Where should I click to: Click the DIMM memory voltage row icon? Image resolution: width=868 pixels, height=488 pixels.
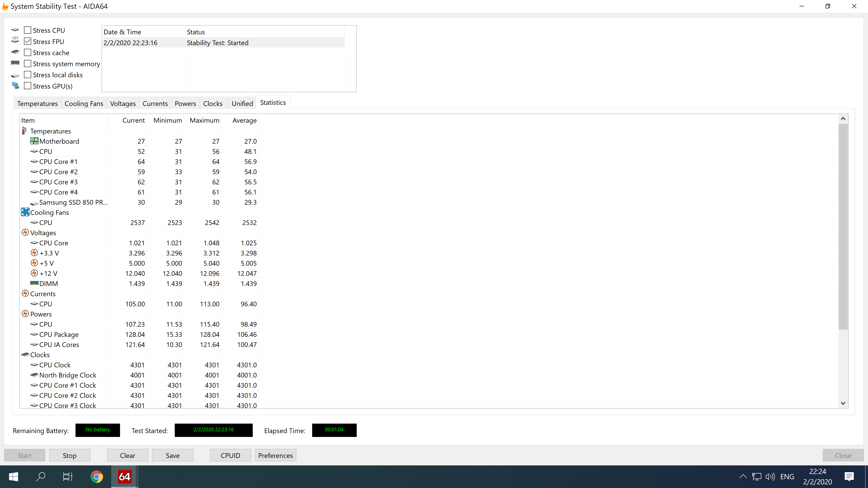click(x=34, y=283)
